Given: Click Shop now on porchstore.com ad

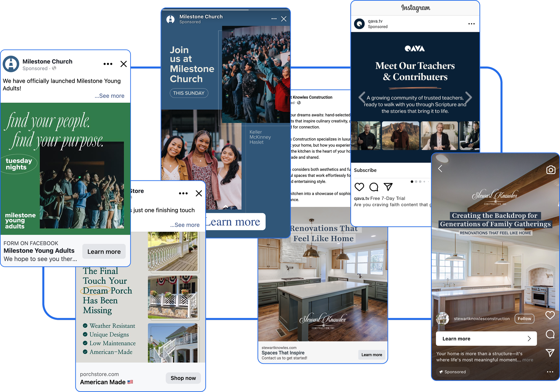Looking at the screenshot, I should (183, 378).
